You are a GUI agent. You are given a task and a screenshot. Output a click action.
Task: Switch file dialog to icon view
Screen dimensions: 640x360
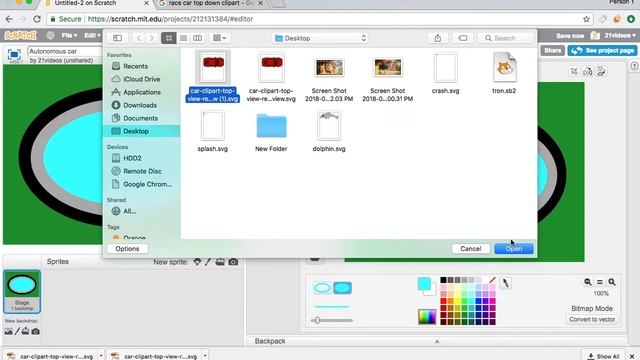pyautogui.click(x=169, y=38)
